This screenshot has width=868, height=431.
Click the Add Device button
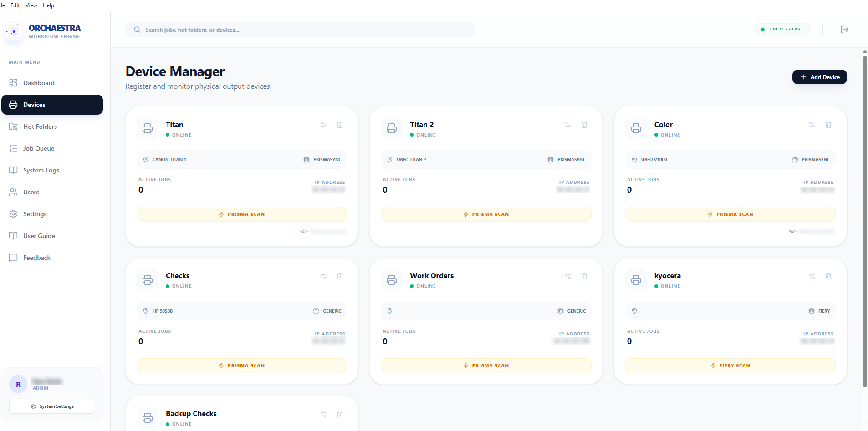pos(820,77)
